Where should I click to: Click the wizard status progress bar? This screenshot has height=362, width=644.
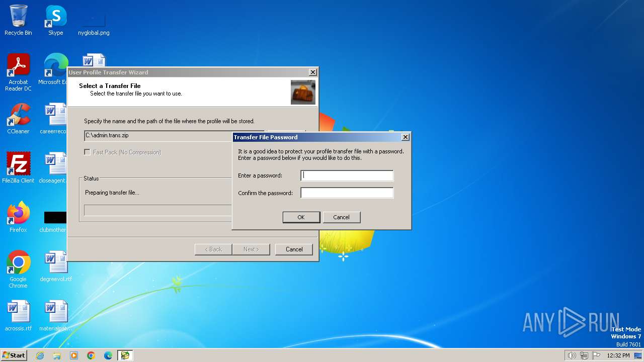pos(158,210)
